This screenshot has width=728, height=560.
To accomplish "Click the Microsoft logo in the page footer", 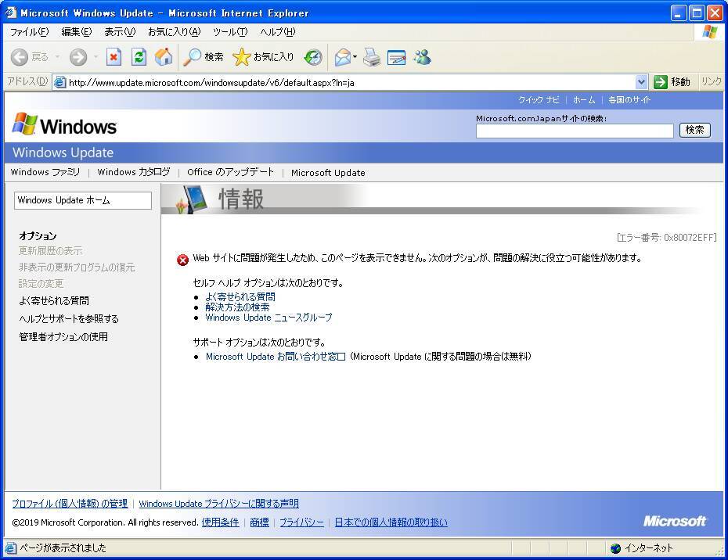I will click(675, 522).
